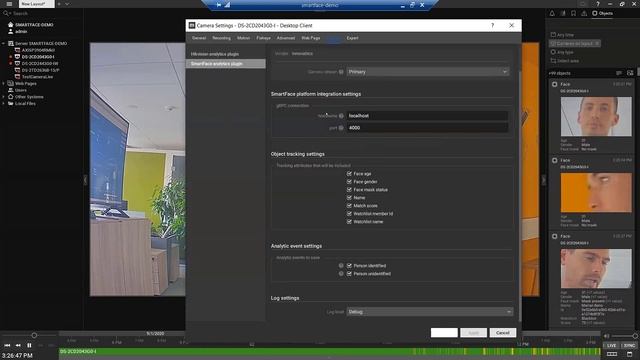Open the Bookmarks tab icon
The image size is (640, 360).
point(573,13)
